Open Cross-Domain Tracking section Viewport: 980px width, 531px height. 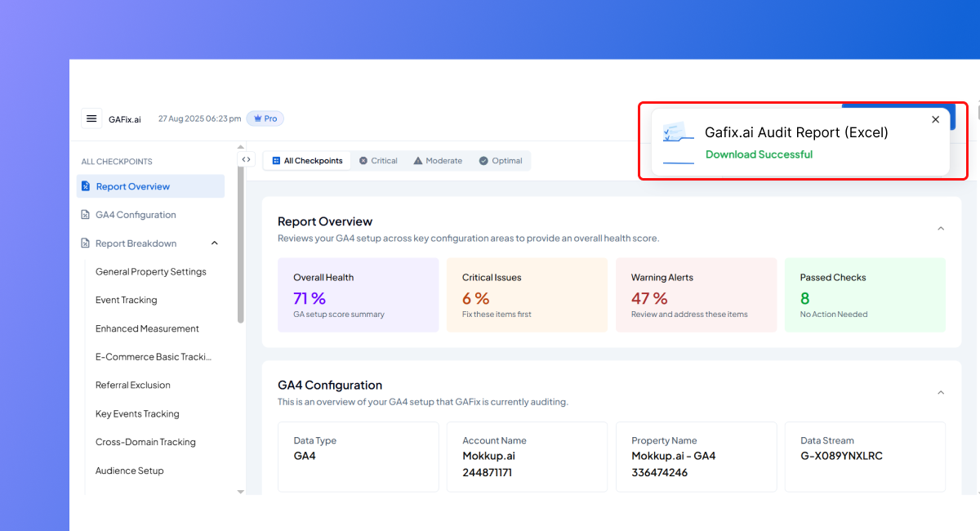(145, 442)
